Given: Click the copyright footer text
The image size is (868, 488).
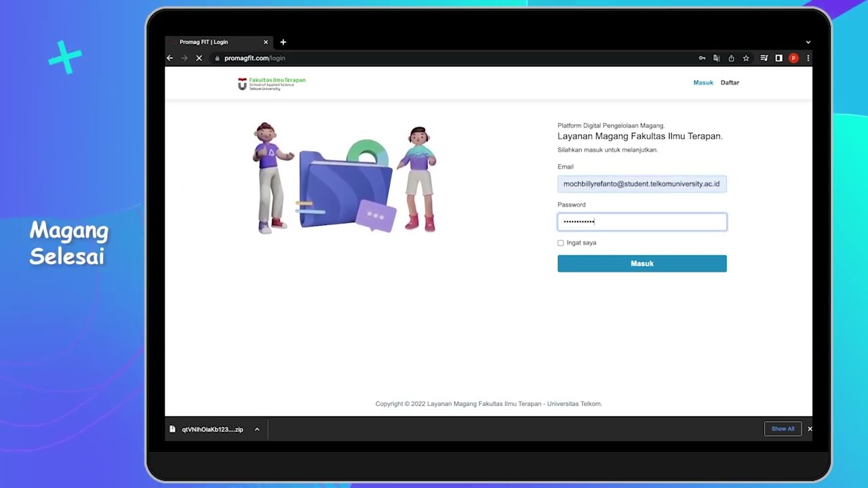Looking at the screenshot, I should (489, 404).
